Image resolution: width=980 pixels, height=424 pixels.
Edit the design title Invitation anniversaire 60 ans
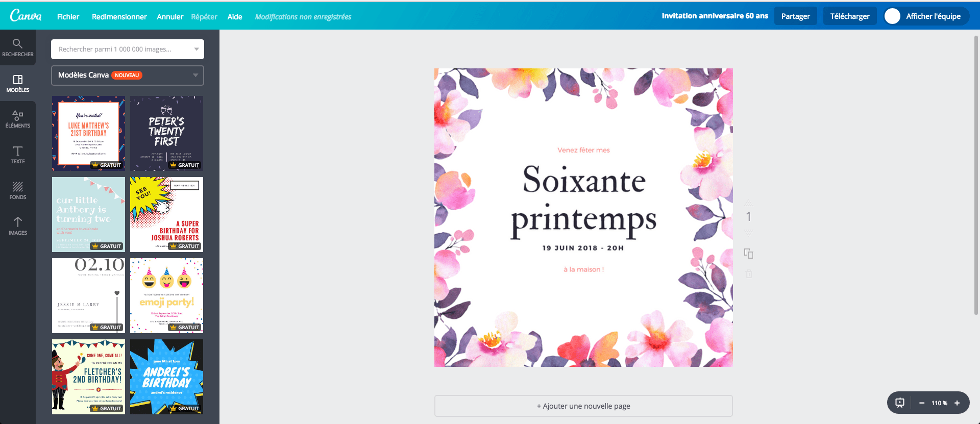(x=715, y=16)
